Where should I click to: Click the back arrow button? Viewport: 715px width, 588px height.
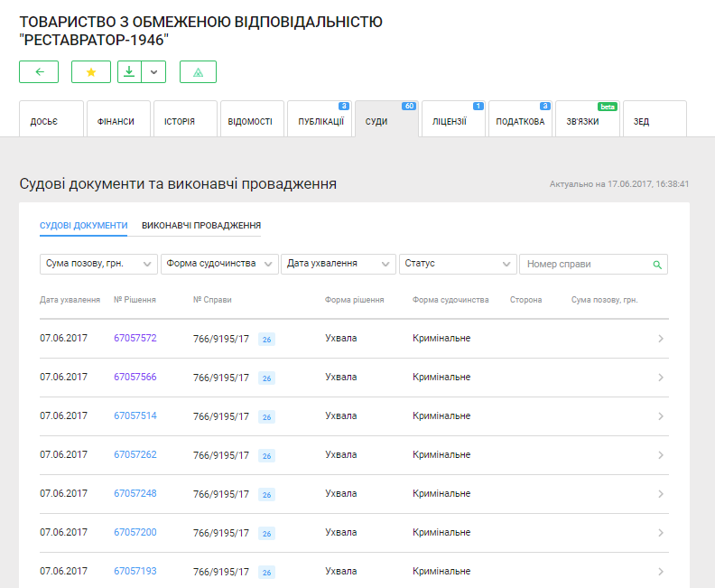[x=39, y=72]
